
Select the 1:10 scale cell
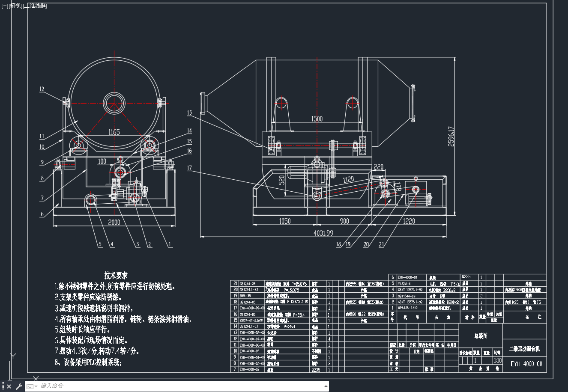497,361
